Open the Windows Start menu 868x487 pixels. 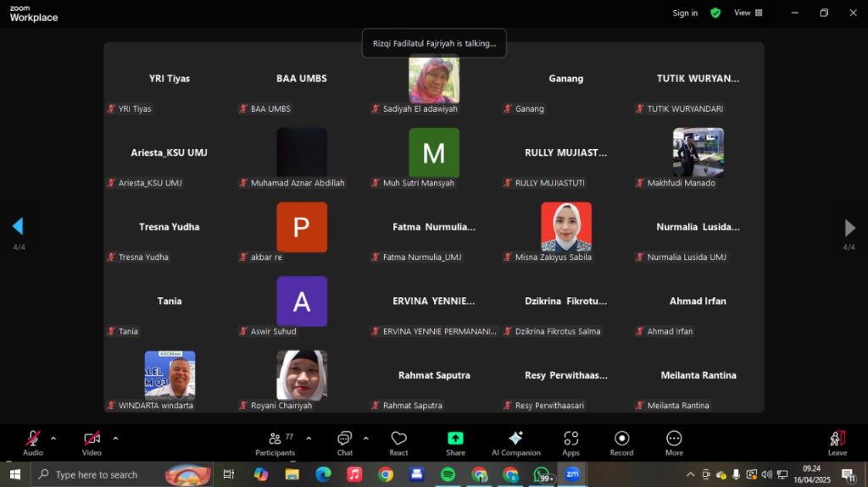point(15,474)
